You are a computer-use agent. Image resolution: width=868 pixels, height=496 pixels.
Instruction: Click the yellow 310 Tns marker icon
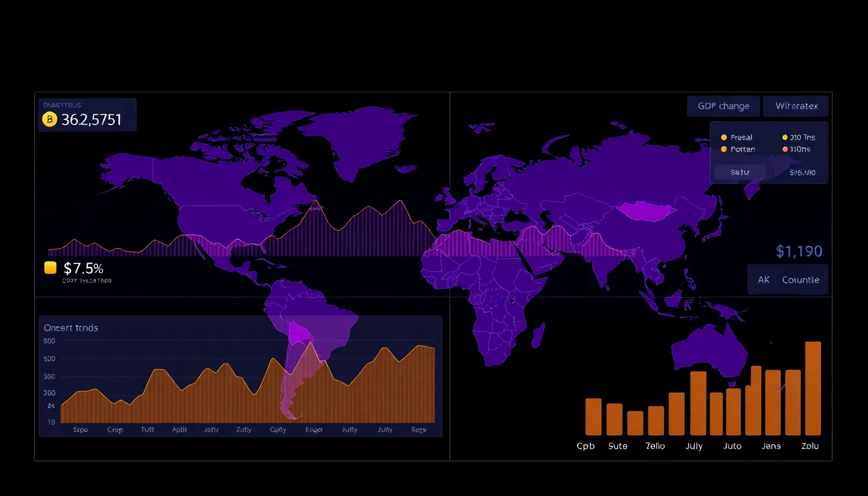click(785, 137)
